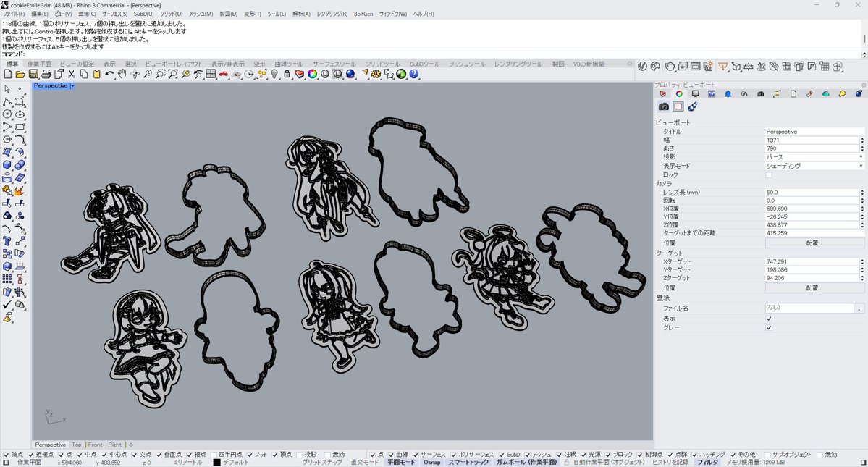Click the light bulb Hide objects icon
This screenshot has height=467, width=868.
click(x=274, y=74)
